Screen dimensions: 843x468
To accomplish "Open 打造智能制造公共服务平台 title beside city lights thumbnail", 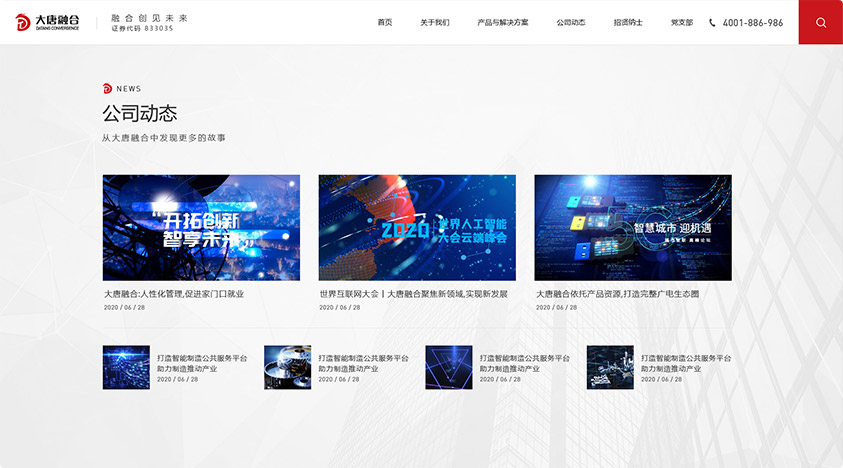I will point(202,363).
